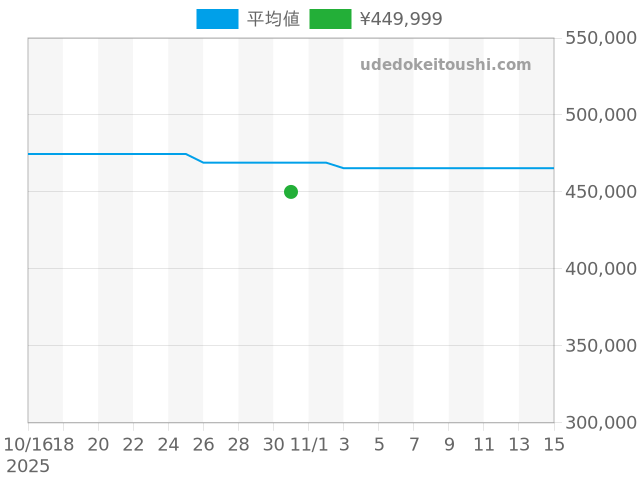Click the udedokeitoushi.com watermark text
This screenshot has width=640, height=480.
(446, 65)
